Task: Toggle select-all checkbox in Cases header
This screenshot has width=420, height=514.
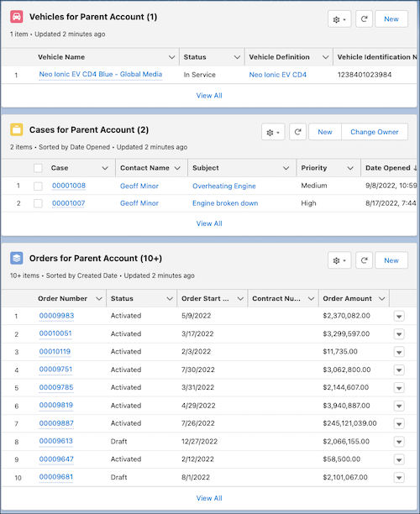Action: click(38, 168)
